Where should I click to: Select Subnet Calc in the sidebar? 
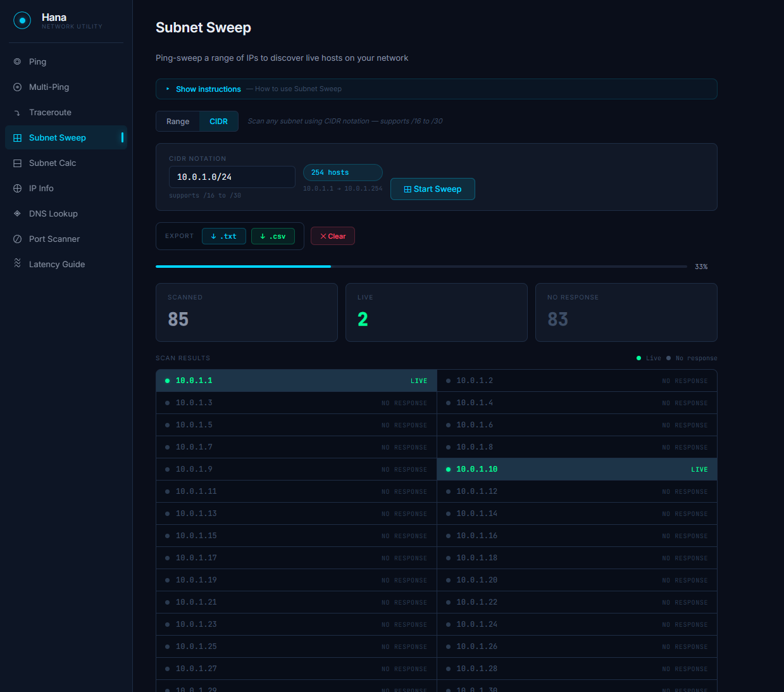click(66, 163)
